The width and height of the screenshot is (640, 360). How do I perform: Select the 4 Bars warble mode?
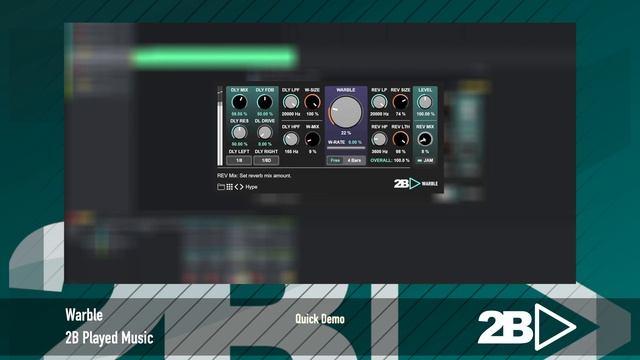(x=354, y=160)
